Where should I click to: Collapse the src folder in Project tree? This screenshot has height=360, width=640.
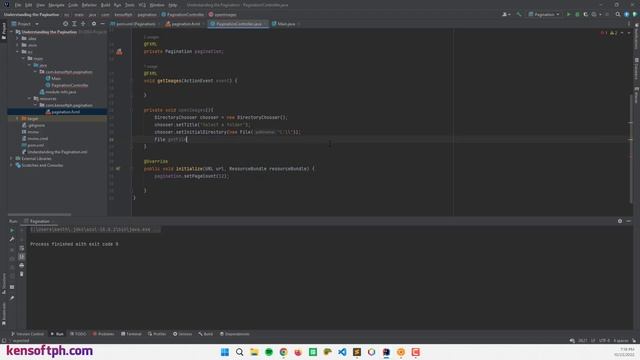pos(18,52)
